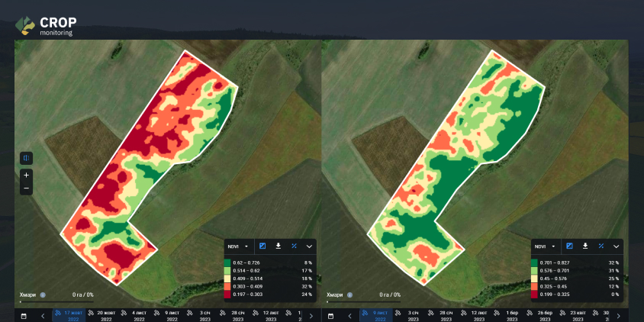This screenshot has height=322, width=644.
Task: Click the right map Хмари label
Action: (x=335, y=295)
